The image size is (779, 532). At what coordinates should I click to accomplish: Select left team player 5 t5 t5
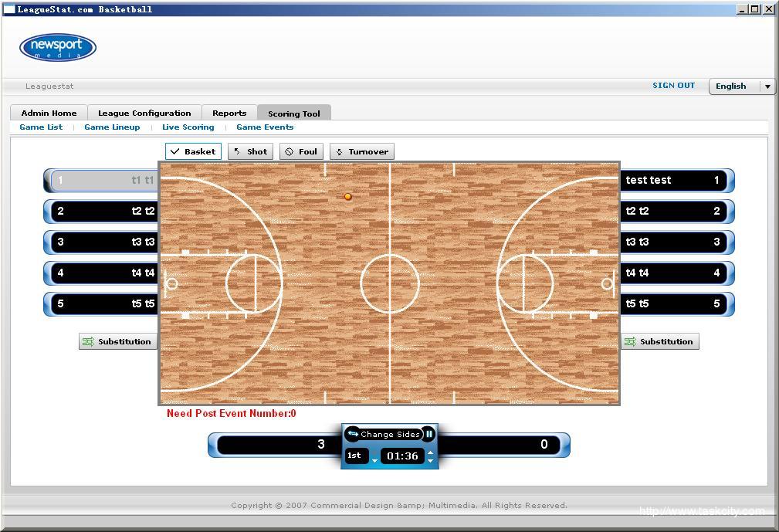[x=104, y=304]
